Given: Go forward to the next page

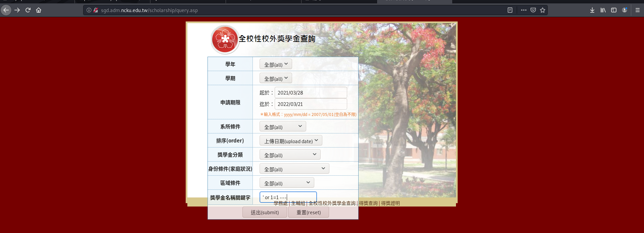Looking at the screenshot, I should [17, 10].
